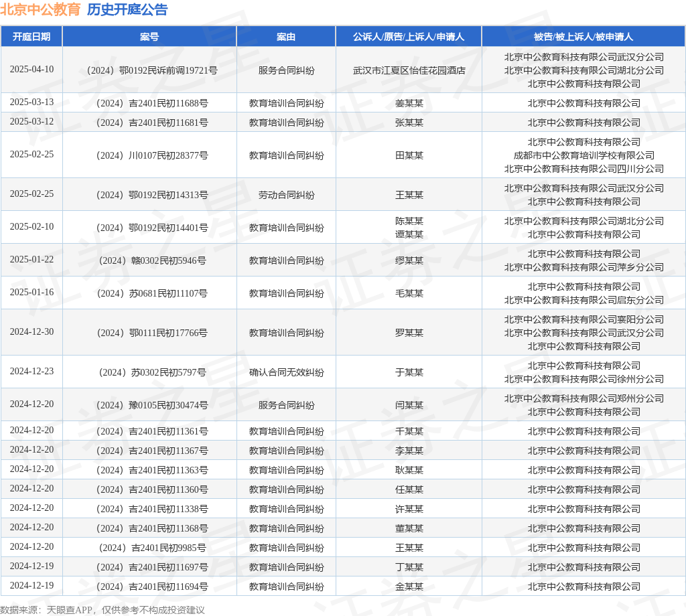Select the hearing date 2025-04-10
686x616 pixels.
click(x=31, y=70)
